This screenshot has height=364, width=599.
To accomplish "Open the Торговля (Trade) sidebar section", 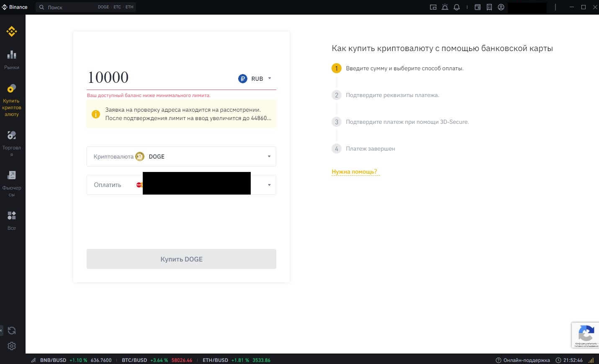I will point(12,144).
